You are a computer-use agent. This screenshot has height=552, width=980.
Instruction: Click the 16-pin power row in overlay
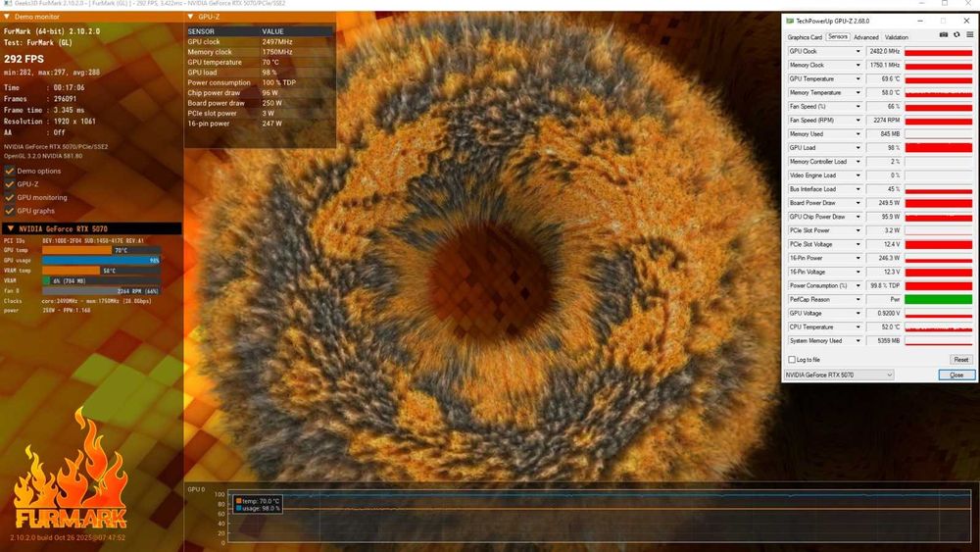tap(260, 124)
